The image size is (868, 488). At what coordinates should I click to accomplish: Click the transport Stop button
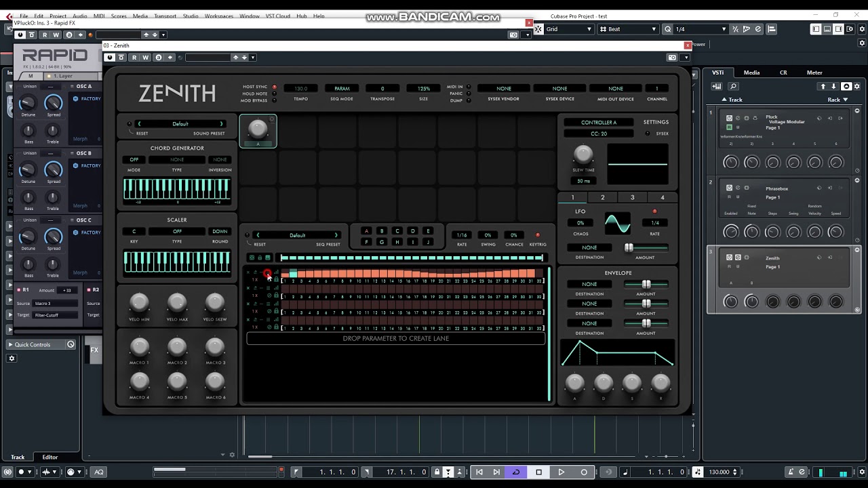[x=539, y=472]
